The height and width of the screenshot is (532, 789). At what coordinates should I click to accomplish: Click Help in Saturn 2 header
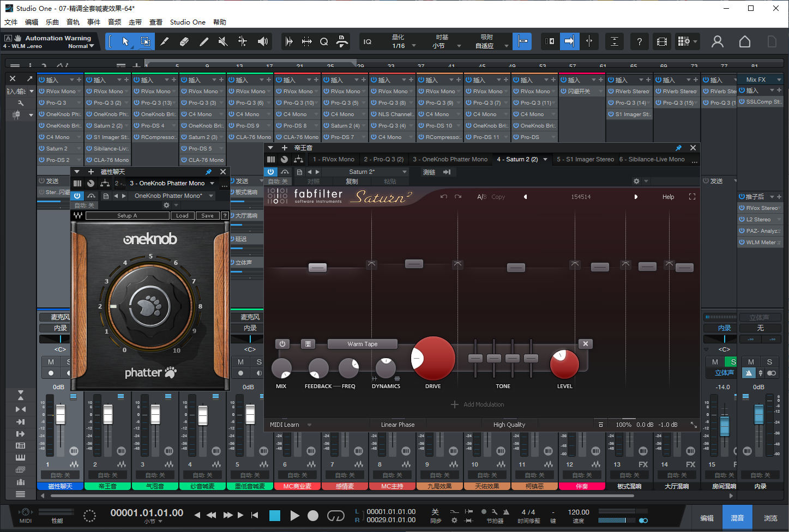pyautogui.click(x=668, y=197)
